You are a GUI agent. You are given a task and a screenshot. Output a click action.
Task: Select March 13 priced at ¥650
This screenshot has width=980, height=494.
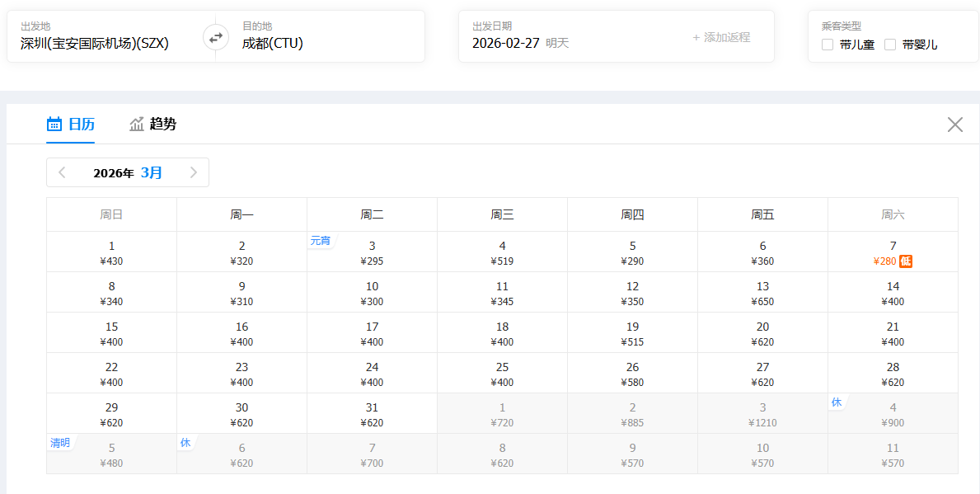762,293
